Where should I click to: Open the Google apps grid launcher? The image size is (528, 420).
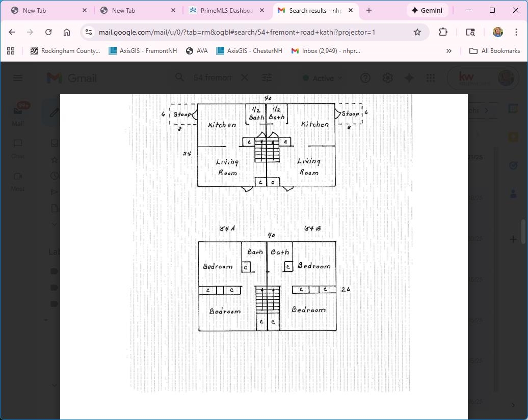pyautogui.click(x=431, y=78)
